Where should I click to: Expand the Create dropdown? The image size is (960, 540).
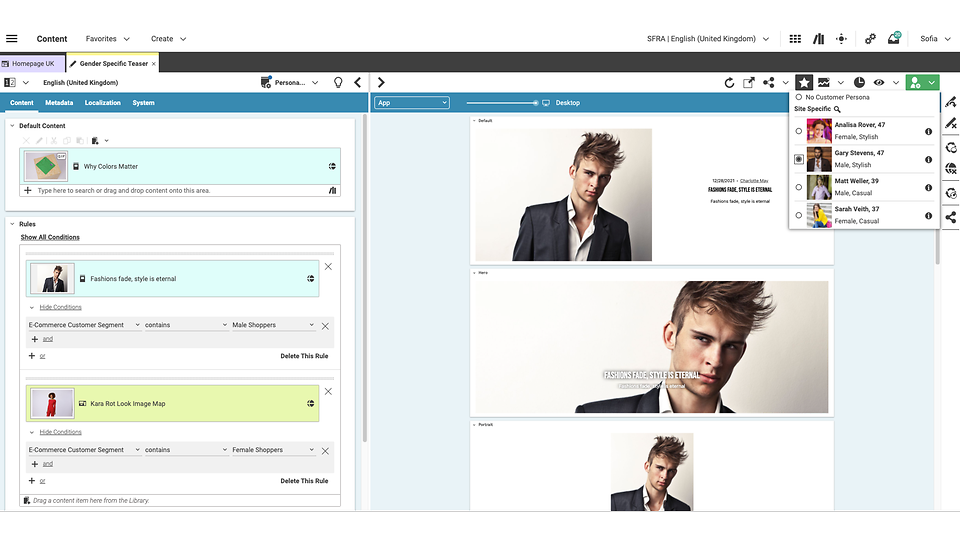(168, 39)
